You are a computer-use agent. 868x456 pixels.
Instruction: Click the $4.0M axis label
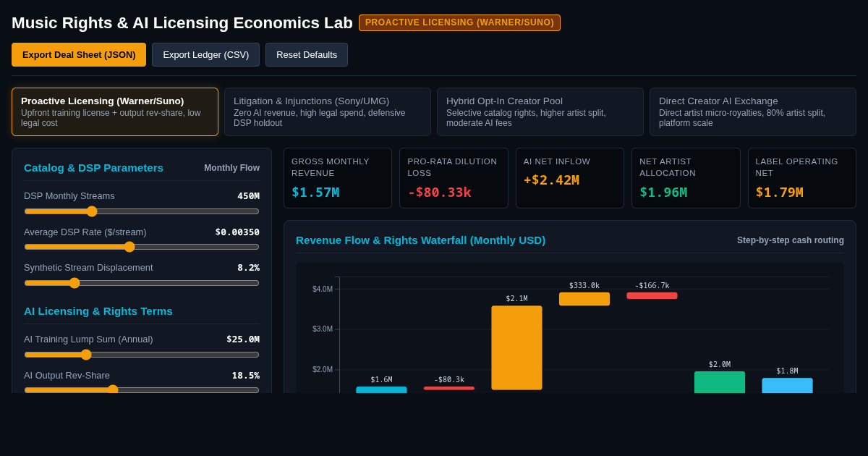[323, 290]
